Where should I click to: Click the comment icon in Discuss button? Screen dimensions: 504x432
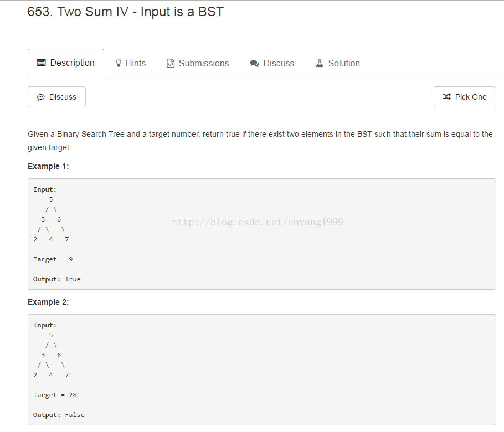40,97
